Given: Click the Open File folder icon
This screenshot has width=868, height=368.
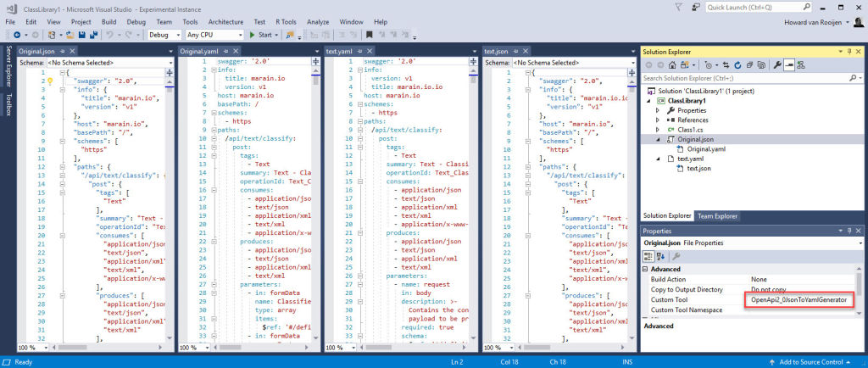Looking at the screenshot, I should click(x=70, y=34).
